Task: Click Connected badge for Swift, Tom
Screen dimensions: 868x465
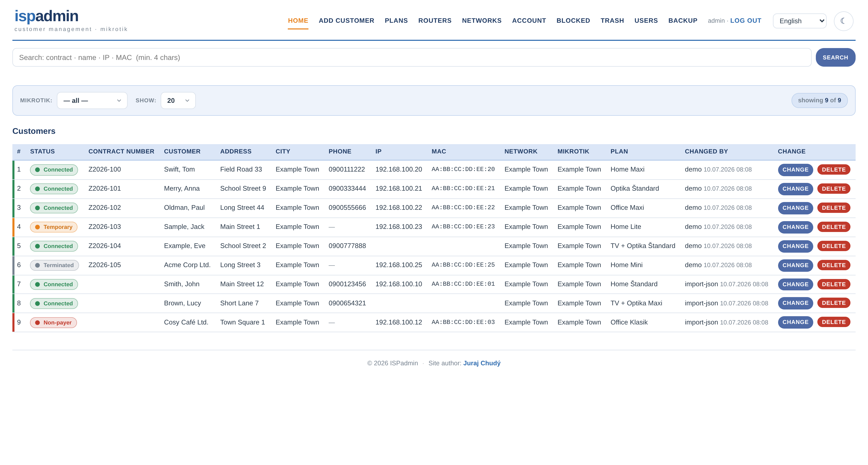Action: coord(54,170)
